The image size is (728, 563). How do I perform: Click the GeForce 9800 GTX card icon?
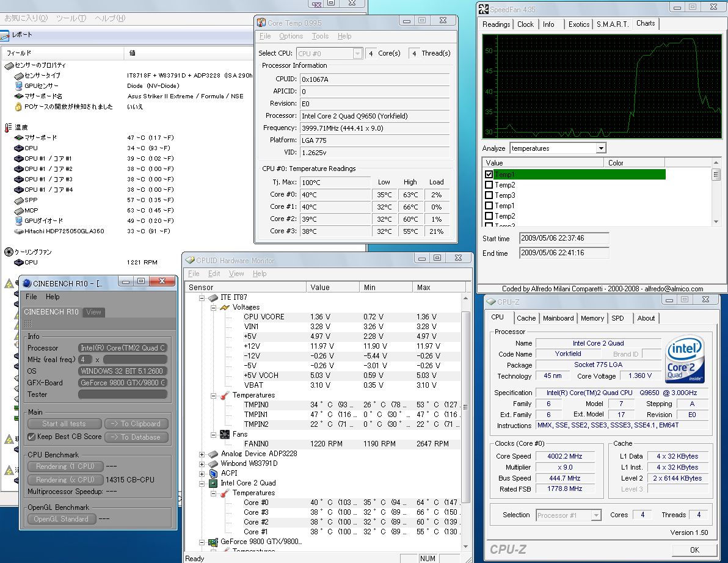213,542
